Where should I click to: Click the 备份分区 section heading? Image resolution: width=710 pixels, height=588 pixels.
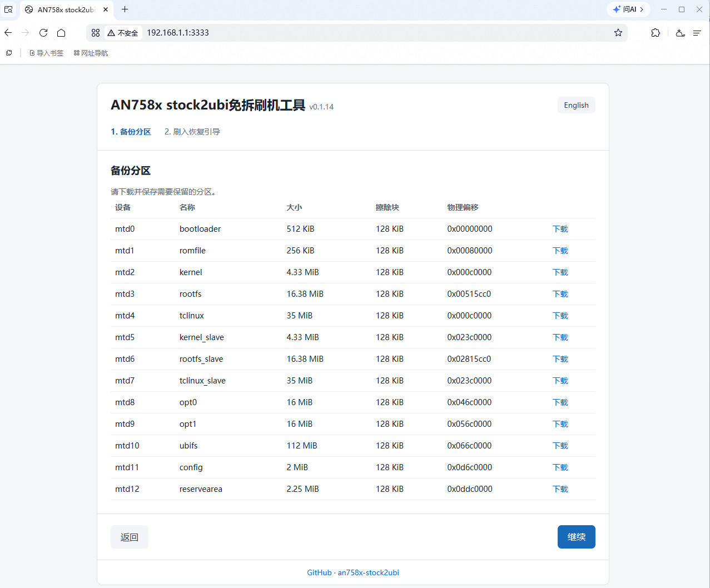131,171
